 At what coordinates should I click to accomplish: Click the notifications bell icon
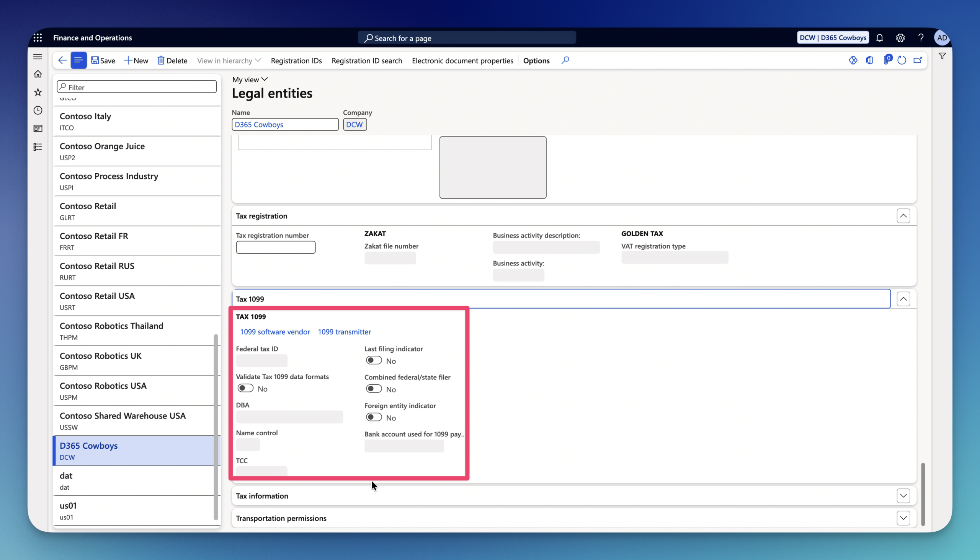click(880, 38)
